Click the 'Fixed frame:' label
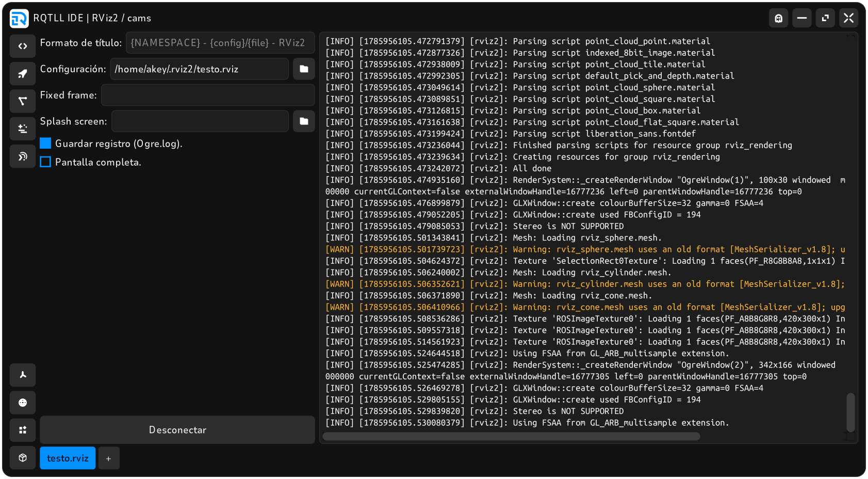The image size is (868, 479). tap(69, 95)
